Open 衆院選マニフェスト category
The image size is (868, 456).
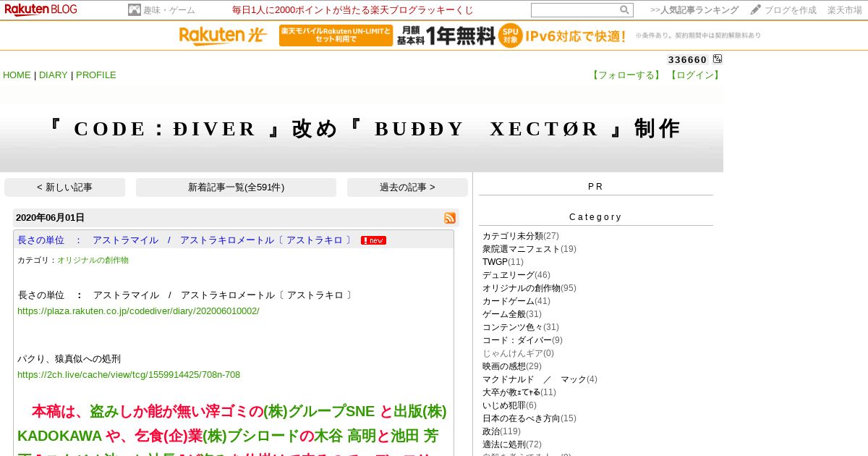coord(522,249)
